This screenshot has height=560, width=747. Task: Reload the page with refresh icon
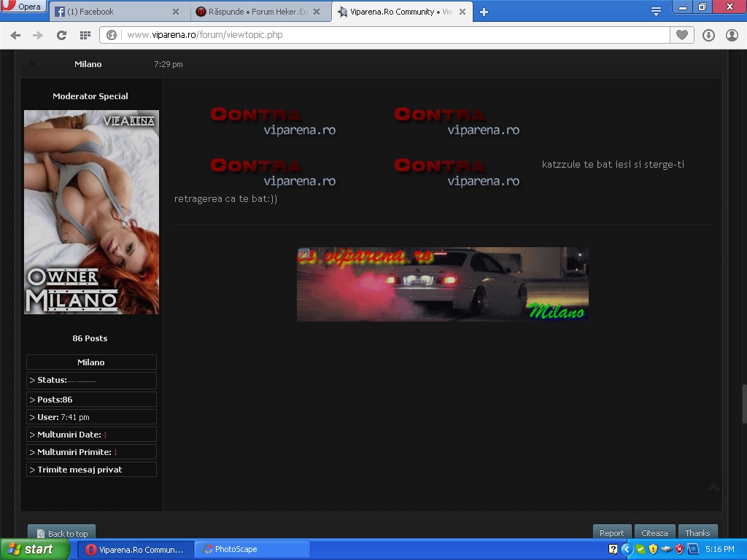[61, 35]
